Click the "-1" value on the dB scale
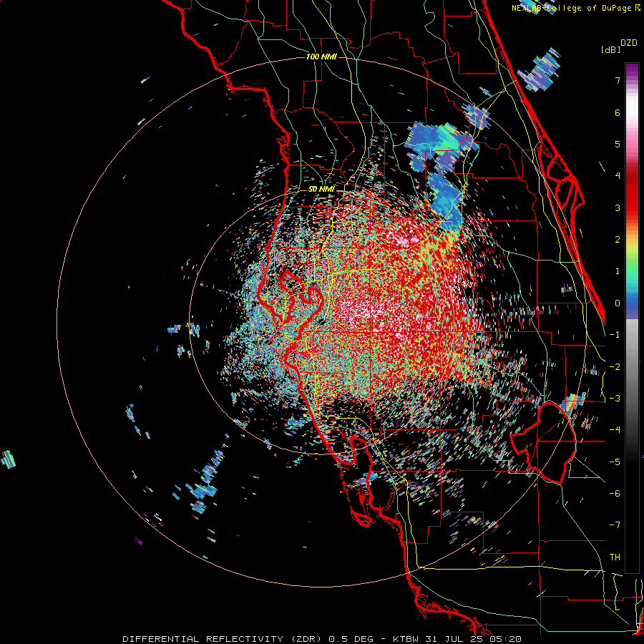This screenshot has height=644, width=644. coord(615,335)
